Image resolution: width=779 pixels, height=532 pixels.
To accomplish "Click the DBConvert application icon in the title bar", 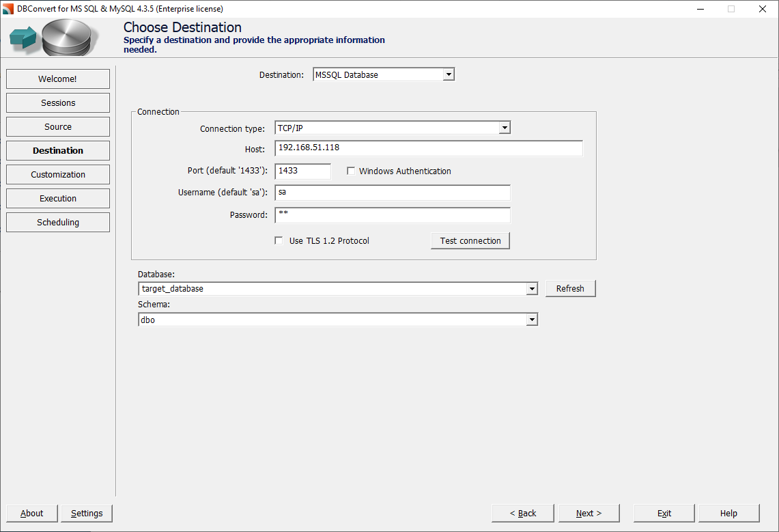I will 8,8.
